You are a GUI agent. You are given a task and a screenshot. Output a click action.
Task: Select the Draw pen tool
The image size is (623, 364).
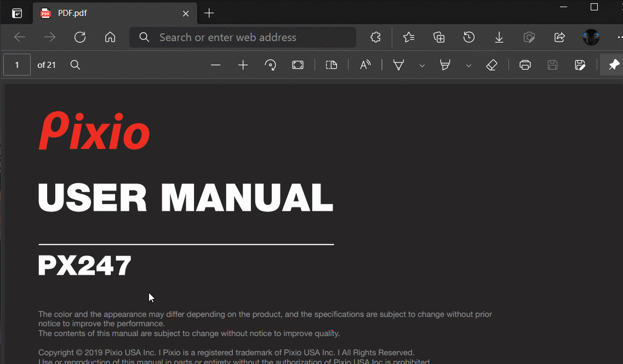coord(399,65)
